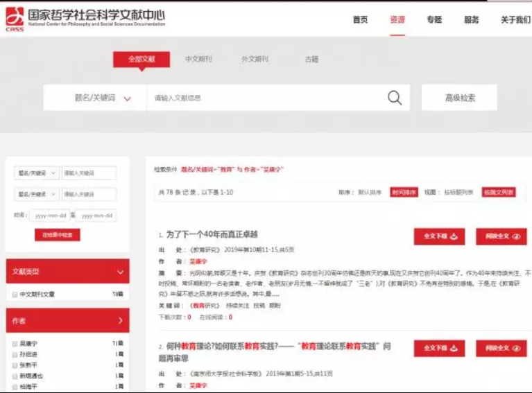
Task: Click the 在结果中检索 button
Action: click(x=58, y=235)
